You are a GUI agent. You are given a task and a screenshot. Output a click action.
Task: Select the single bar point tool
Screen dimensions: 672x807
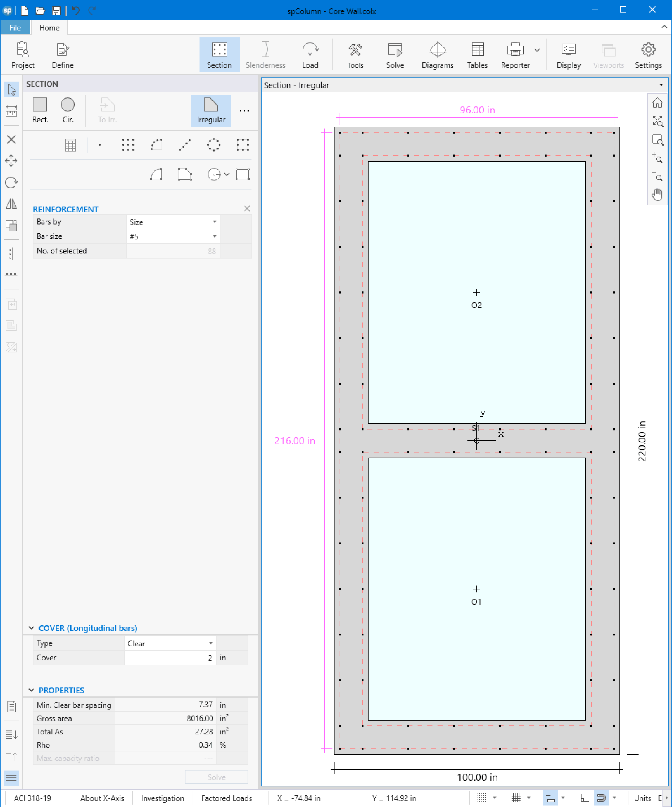tap(99, 145)
